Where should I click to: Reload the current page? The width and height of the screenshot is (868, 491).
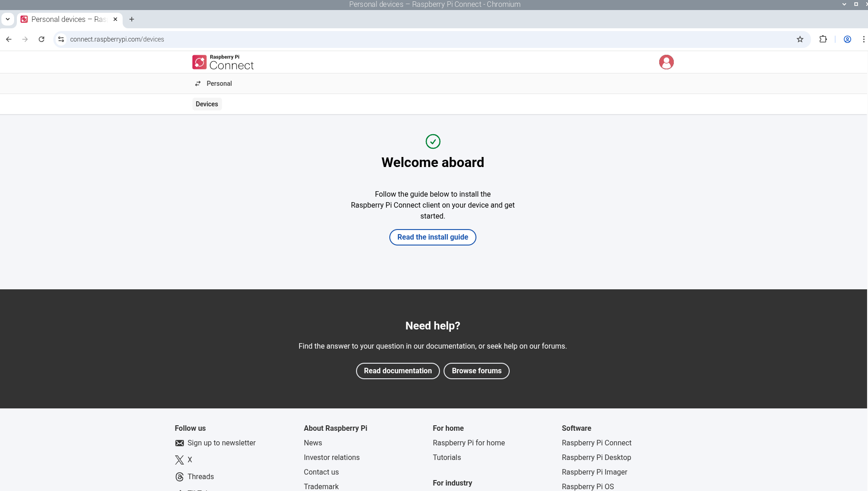(41, 39)
